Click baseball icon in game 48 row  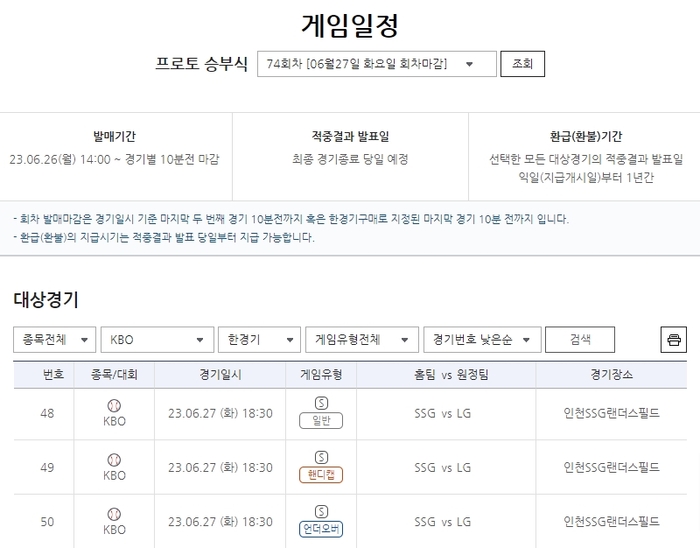(x=115, y=405)
